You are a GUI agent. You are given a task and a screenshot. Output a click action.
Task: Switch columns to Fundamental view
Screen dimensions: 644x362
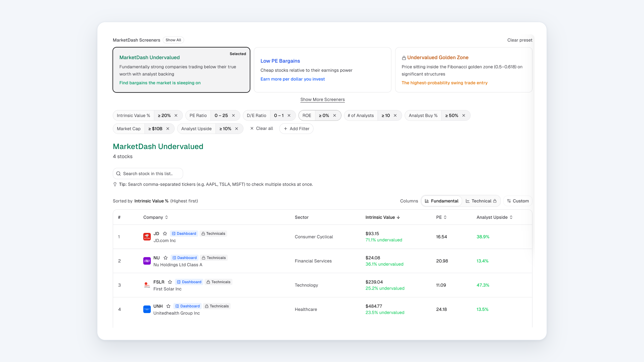click(442, 201)
